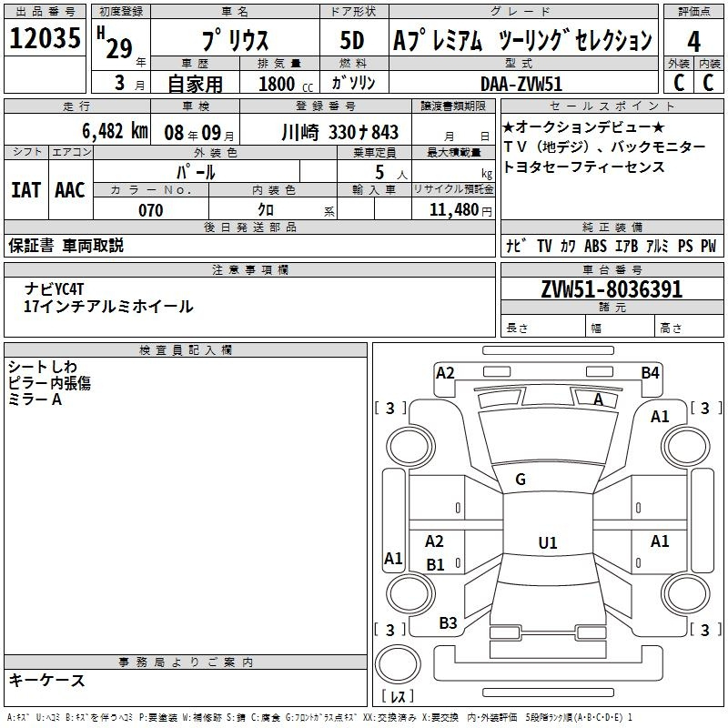Select the 純正装備 header
Viewport: 728px width, 728px height.
point(612,227)
